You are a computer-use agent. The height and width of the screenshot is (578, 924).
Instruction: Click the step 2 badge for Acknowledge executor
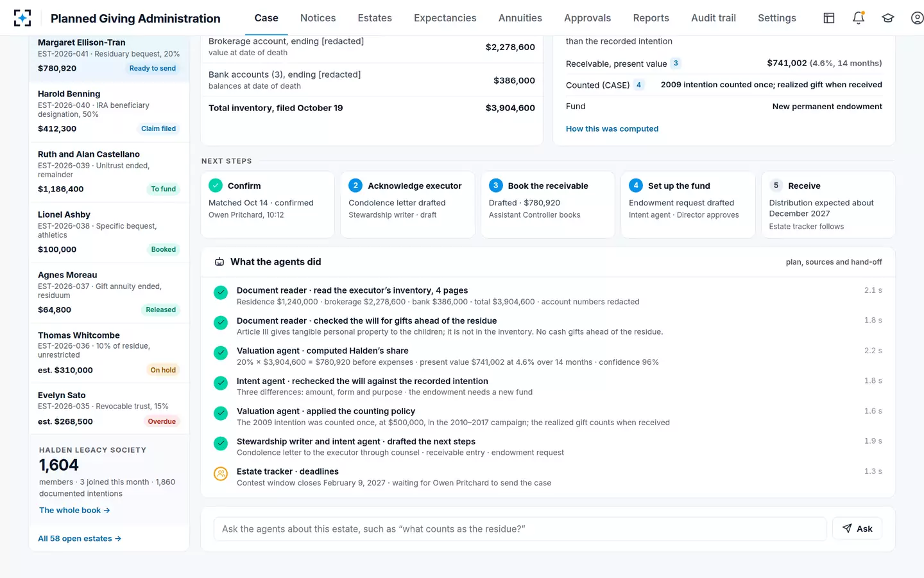[x=355, y=186]
